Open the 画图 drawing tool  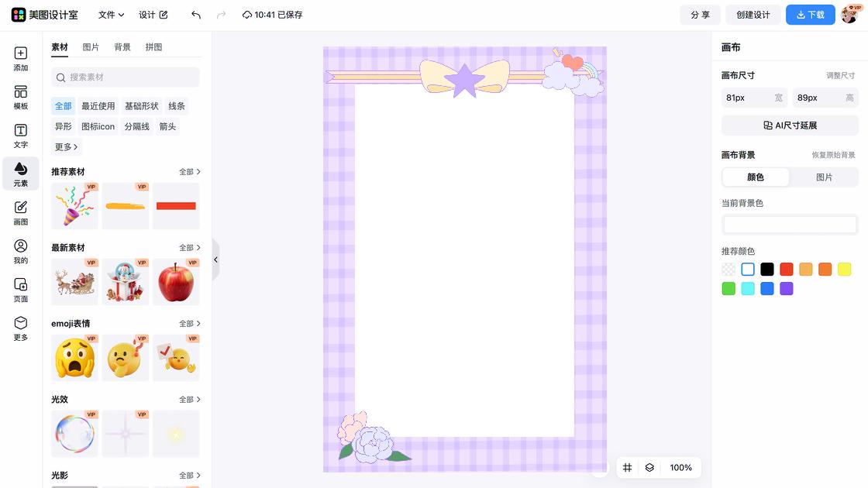20,213
